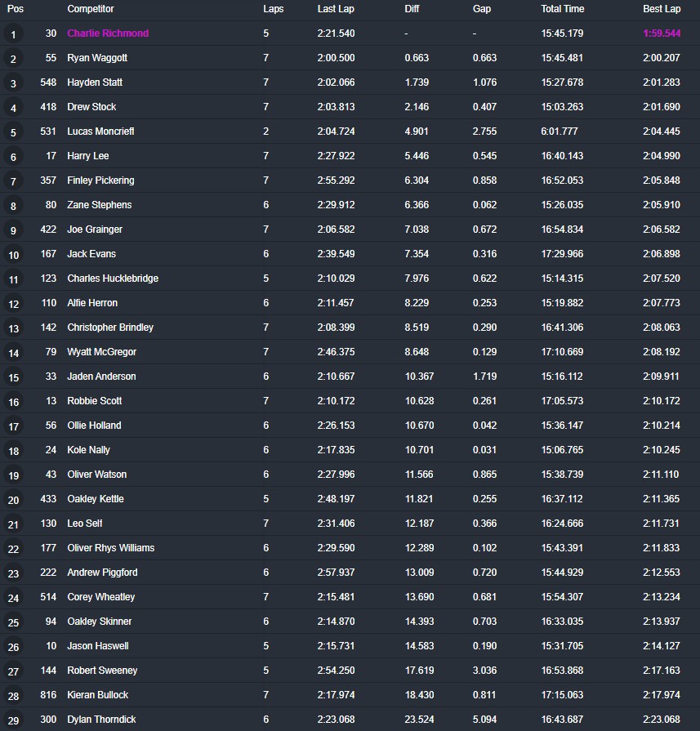The image size is (700, 731).
Task: Click position badge 1 for Charlie Richmond
Action: pos(13,34)
